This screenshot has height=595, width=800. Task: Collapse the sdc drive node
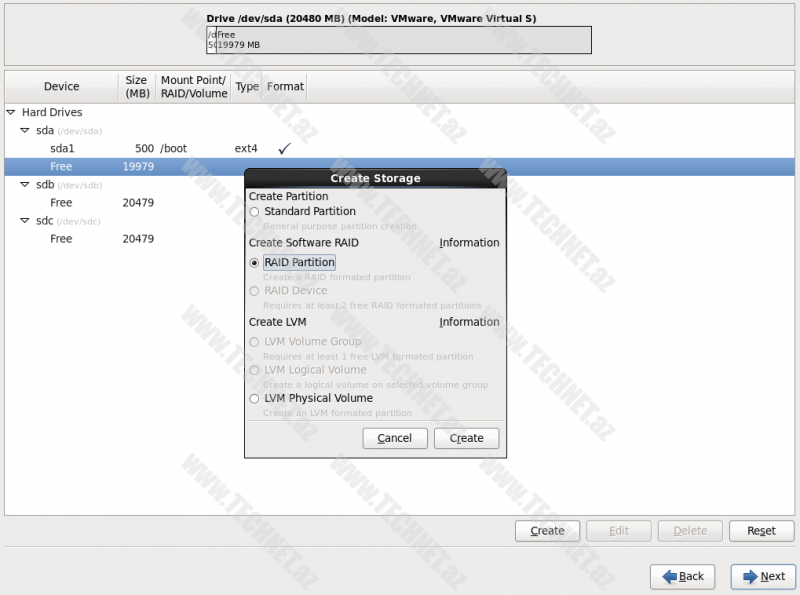click(25, 221)
